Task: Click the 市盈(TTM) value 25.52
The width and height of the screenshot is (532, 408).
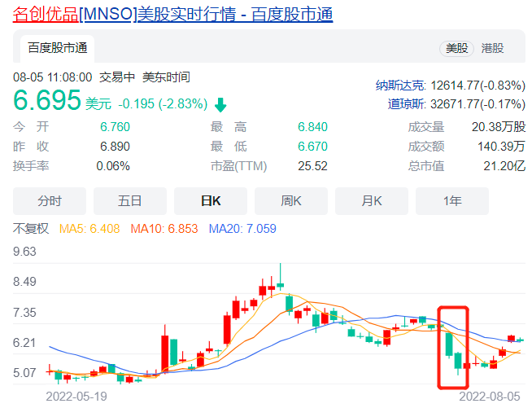Action: pos(312,166)
